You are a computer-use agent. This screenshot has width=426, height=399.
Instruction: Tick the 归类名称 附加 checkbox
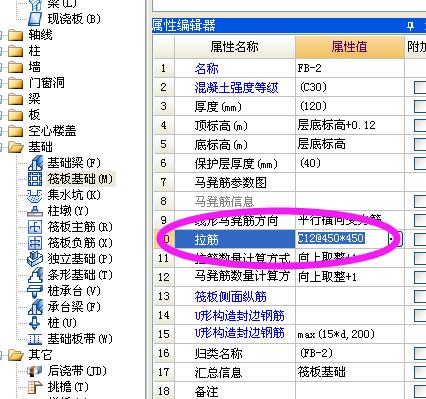click(420, 353)
